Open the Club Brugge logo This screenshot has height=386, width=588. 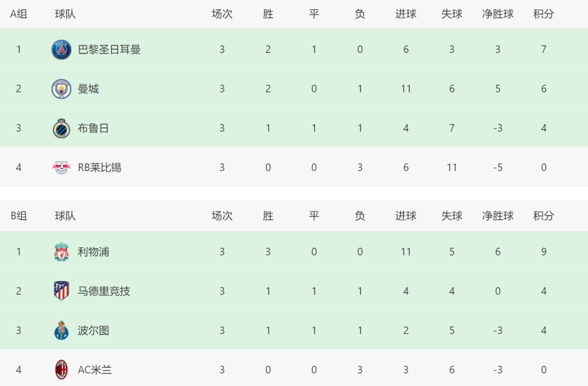pyautogui.click(x=61, y=128)
